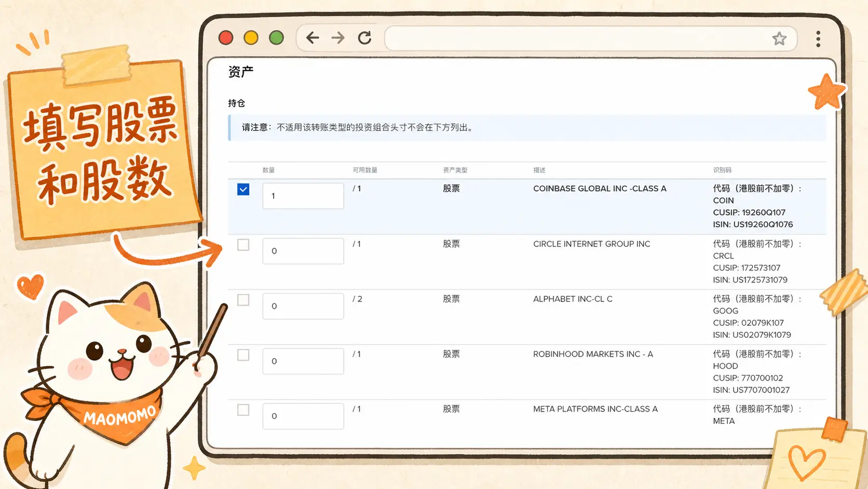
Task: Click the 数量 column header
Action: click(x=268, y=170)
